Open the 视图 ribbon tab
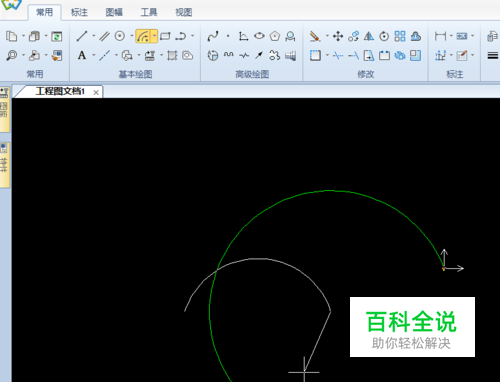This screenshot has height=382, width=500. pyautogui.click(x=184, y=12)
